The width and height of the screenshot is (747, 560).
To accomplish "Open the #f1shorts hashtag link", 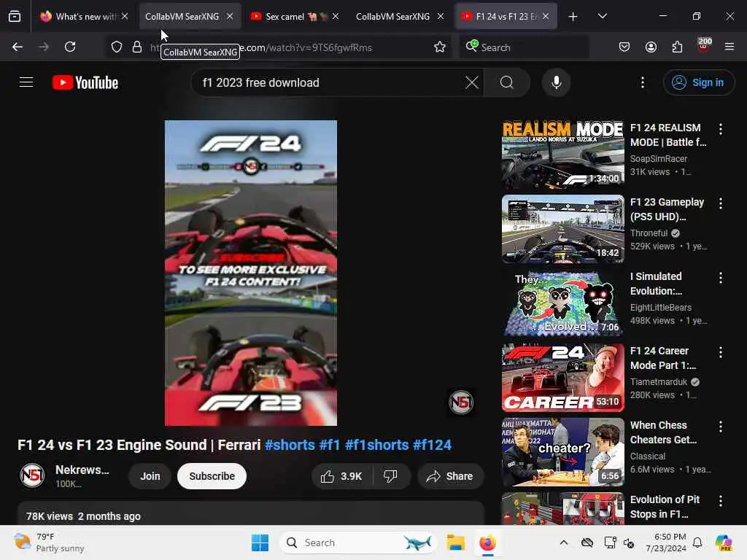I will pos(377,445).
